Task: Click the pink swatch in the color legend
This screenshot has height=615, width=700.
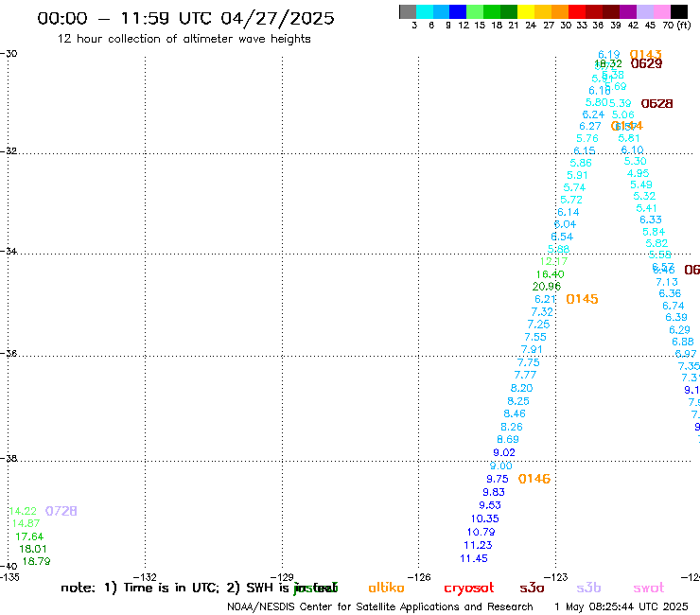Action: [662, 11]
